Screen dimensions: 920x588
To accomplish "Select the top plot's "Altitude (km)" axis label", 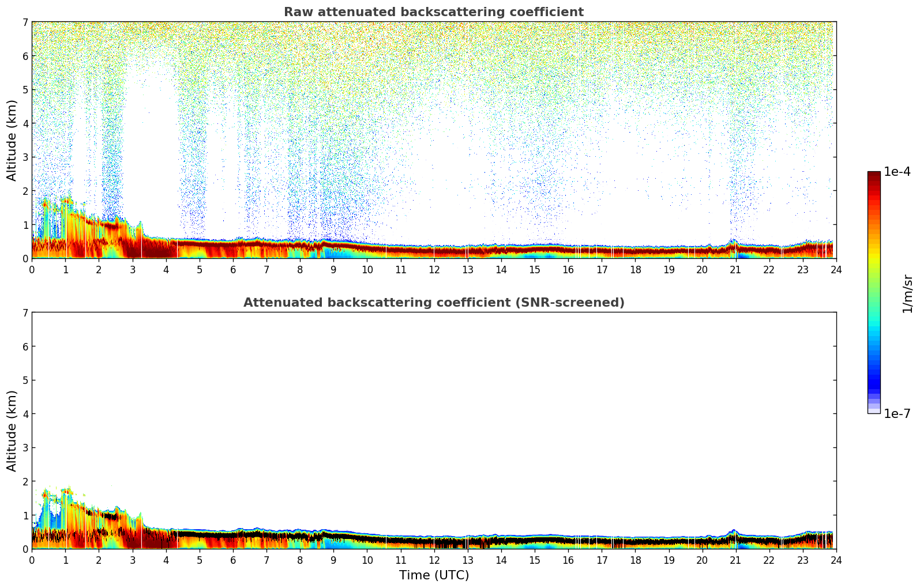I will point(12,140).
